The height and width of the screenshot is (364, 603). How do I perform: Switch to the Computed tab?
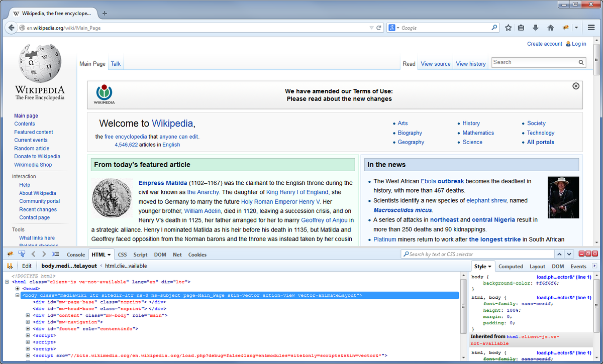[511, 266]
